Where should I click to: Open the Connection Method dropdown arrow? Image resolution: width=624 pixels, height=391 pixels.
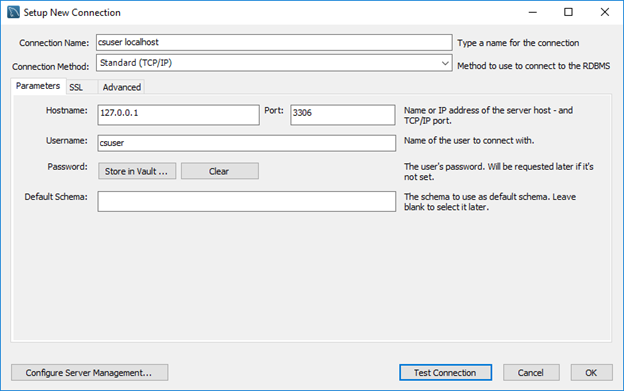(445, 63)
